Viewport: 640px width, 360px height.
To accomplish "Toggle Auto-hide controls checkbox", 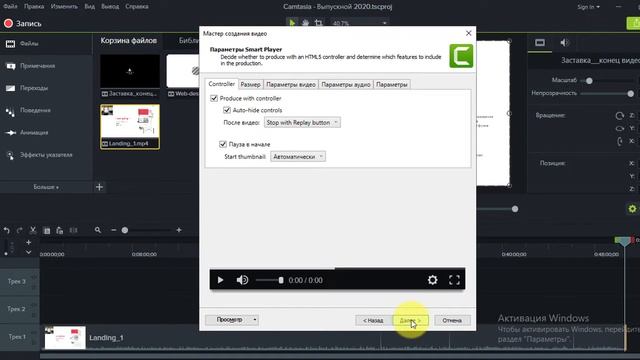I will point(227,110).
